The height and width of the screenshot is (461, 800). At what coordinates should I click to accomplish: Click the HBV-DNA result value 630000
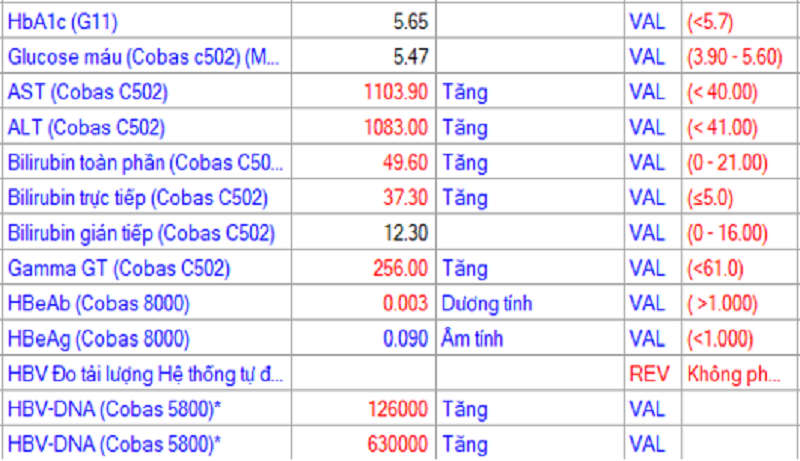click(x=397, y=442)
